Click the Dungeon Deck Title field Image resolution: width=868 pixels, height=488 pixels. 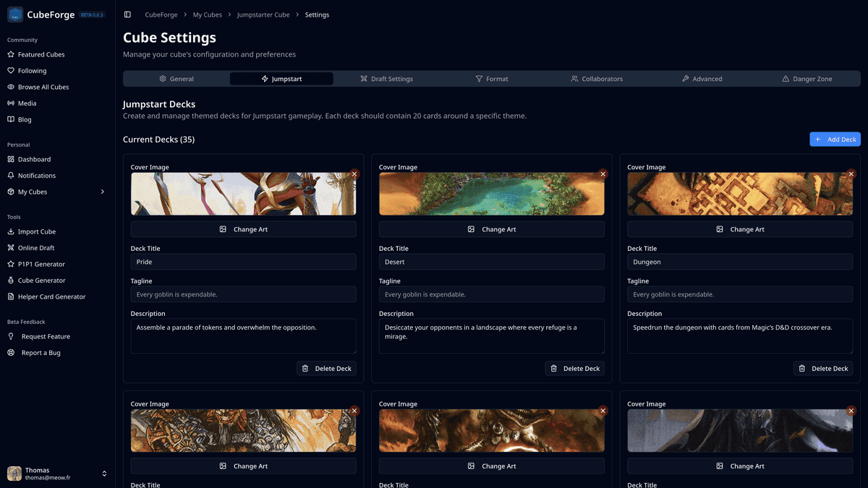pyautogui.click(x=739, y=261)
